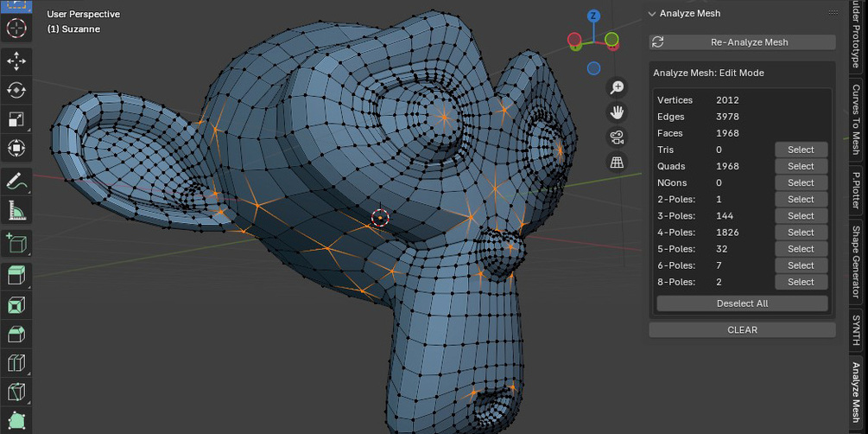The image size is (868, 434).
Task: Select the Measure tool
Action: [x=16, y=209]
